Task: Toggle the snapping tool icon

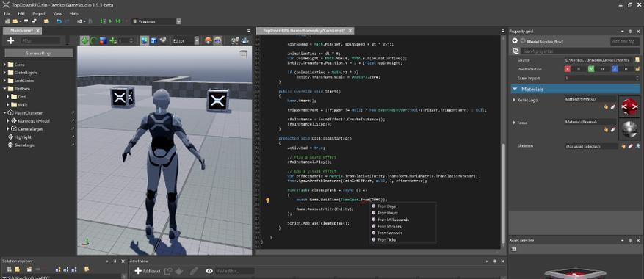Action: 113,40
